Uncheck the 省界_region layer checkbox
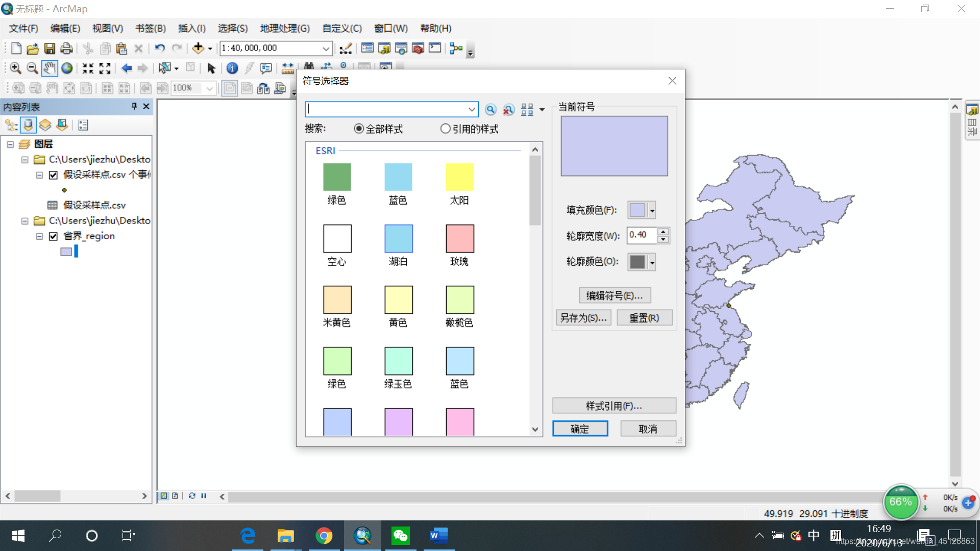This screenshot has height=551, width=980. click(x=53, y=236)
